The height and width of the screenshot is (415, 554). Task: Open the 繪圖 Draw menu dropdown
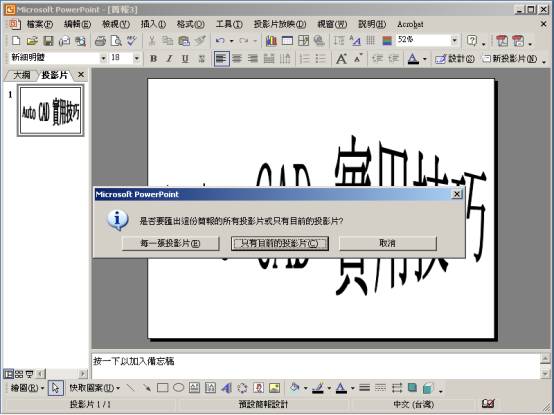[x=27, y=388]
